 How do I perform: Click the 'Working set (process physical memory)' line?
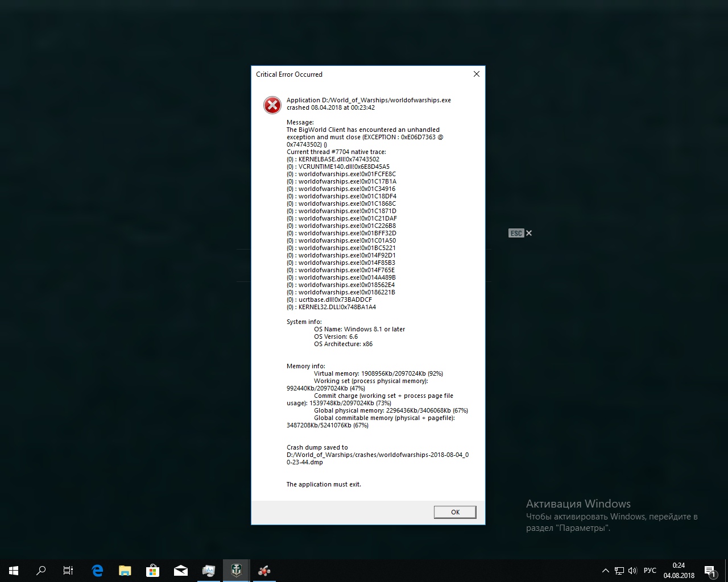click(371, 381)
